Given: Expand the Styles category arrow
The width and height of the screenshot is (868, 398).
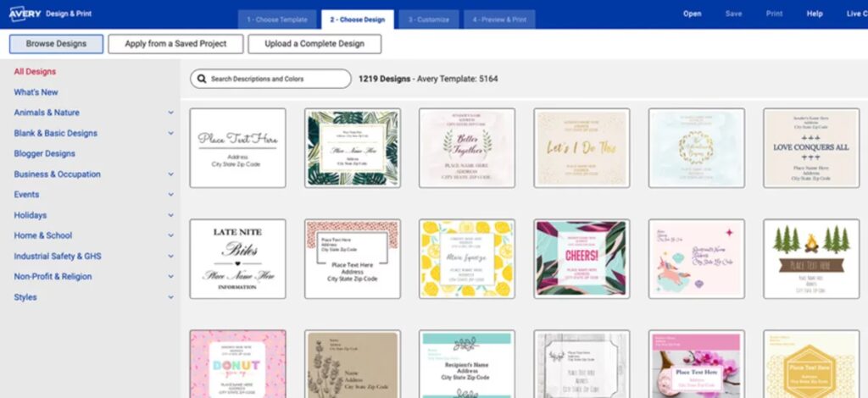Looking at the screenshot, I should [170, 298].
